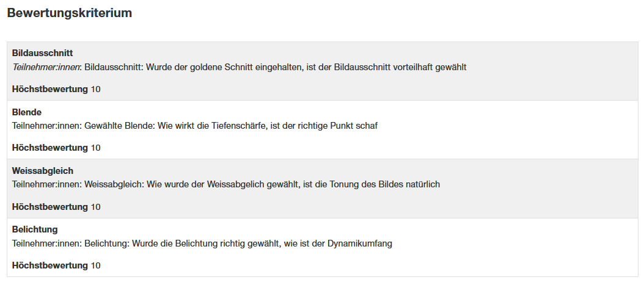Image resolution: width=644 pixels, height=288 pixels.
Task: Select the Weissabgleich criterion title
Action: tap(43, 171)
